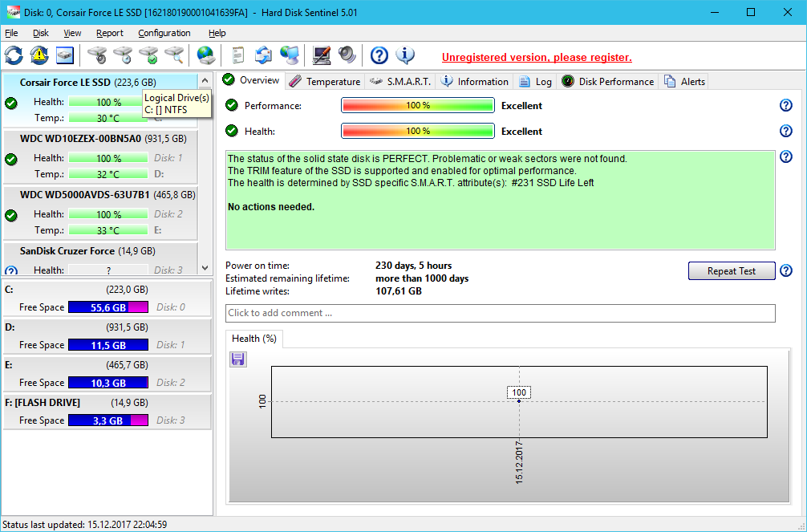
Task: Click the 'Unregistered version, please register' link
Action: (x=537, y=58)
